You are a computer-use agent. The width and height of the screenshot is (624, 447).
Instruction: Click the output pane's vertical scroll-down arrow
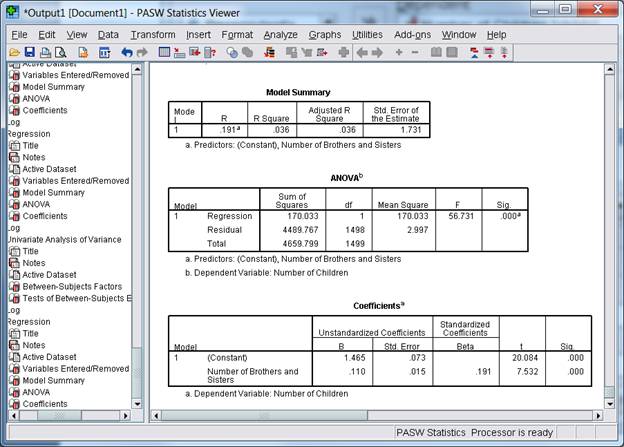pos(610,404)
